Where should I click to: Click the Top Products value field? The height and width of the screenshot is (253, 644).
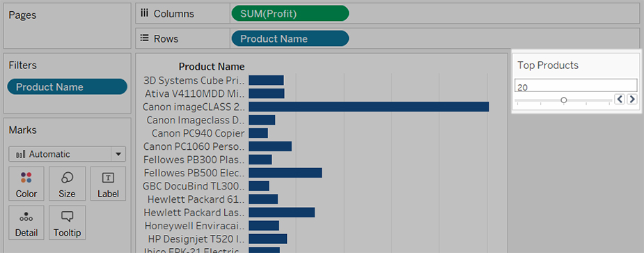(575, 86)
